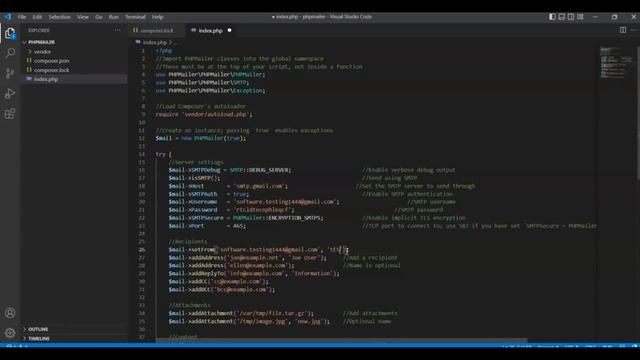The width and height of the screenshot is (640, 360).
Task: Switch to the index.php tab
Action: 210,30
